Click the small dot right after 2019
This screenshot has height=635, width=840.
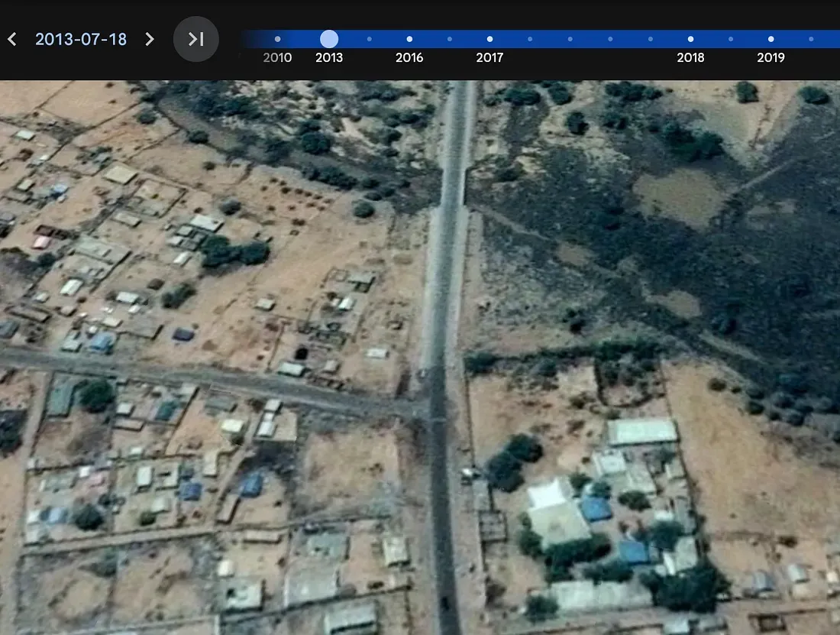811,39
